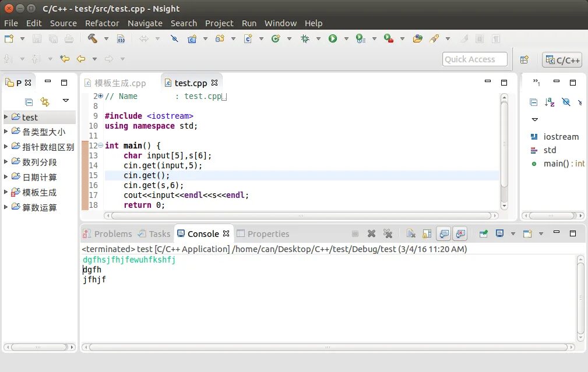
Task: Expand the test project tree node
Action: pos(6,117)
